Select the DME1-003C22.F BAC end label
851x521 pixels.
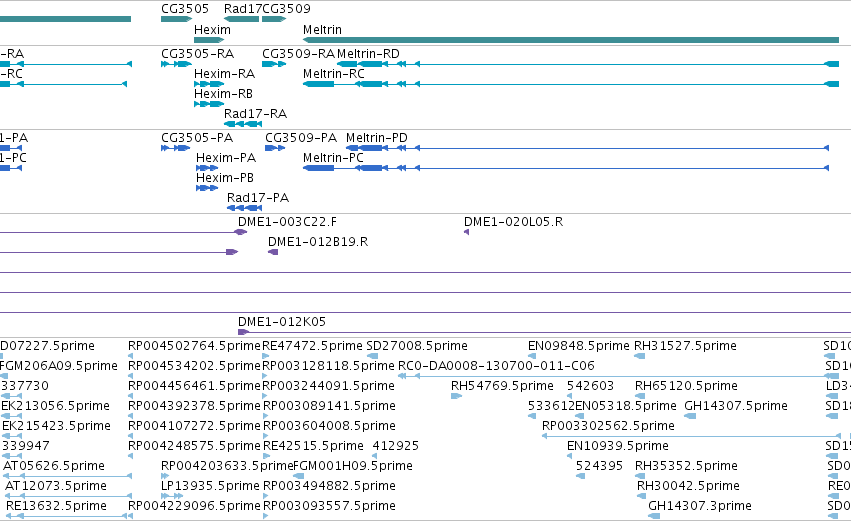pyautogui.click(x=287, y=222)
